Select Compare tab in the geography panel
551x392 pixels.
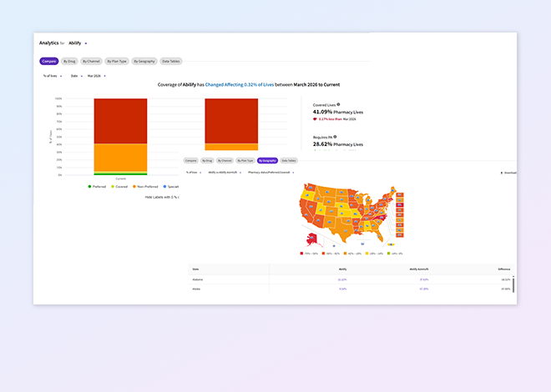pos(191,160)
